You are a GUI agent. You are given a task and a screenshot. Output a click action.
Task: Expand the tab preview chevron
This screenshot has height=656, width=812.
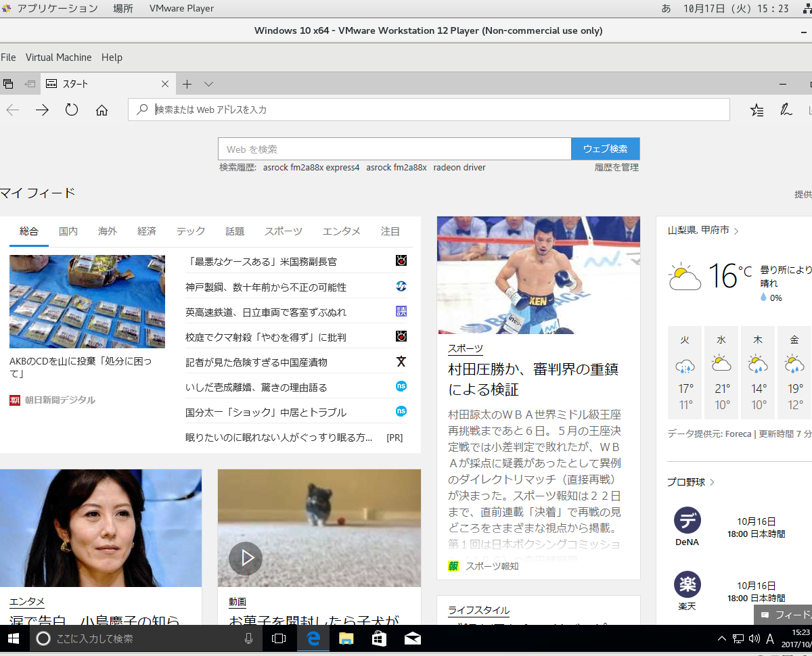click(x=208, y=84)
